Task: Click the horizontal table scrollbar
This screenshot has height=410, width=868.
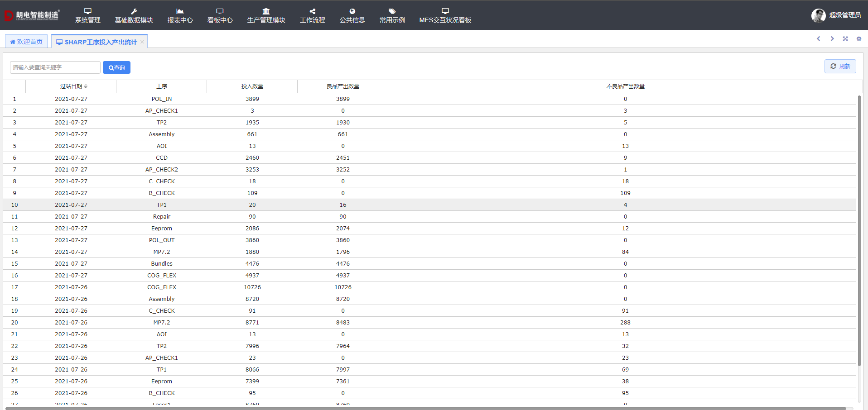Action: (x=426, y=408)
